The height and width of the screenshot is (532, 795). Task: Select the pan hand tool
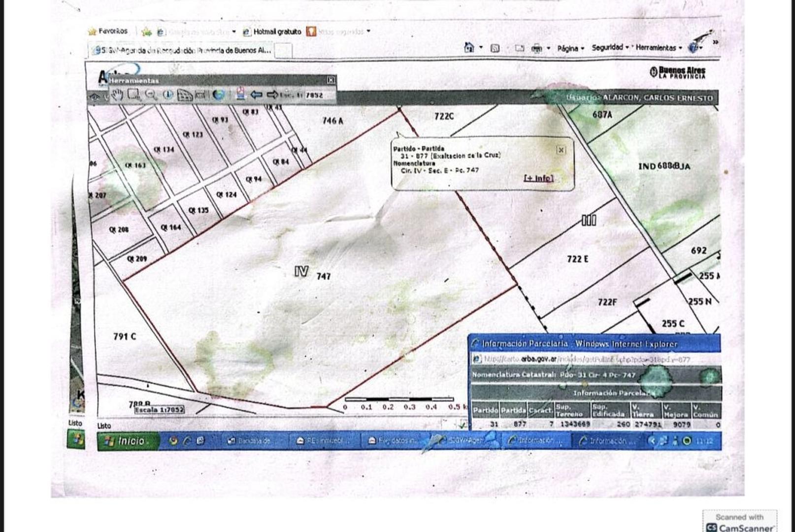pyautogui.click(x=117, y=95)
